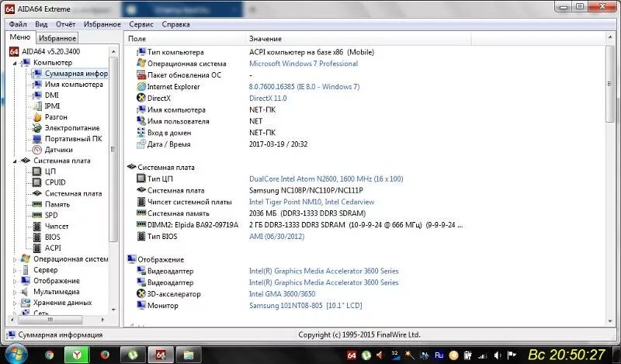Select the DMI tree item
This screenshot has height=364, width=621.
click(51, 95)
